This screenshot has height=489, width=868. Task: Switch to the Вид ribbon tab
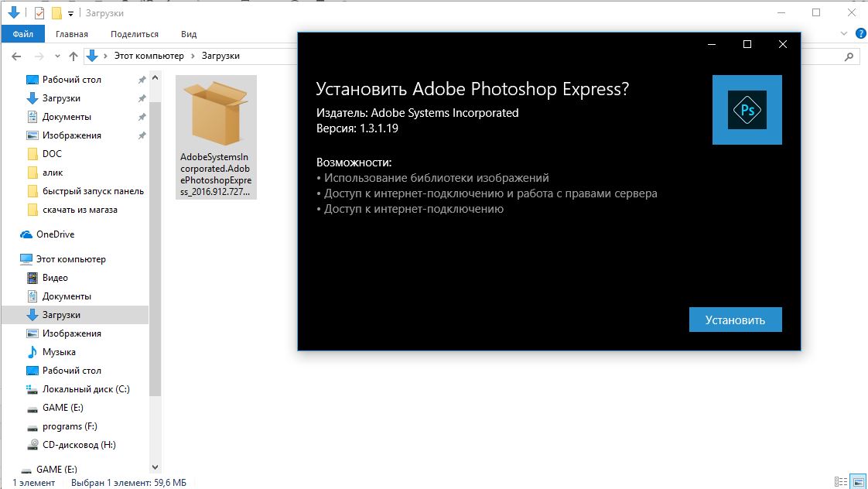[189, 34]
